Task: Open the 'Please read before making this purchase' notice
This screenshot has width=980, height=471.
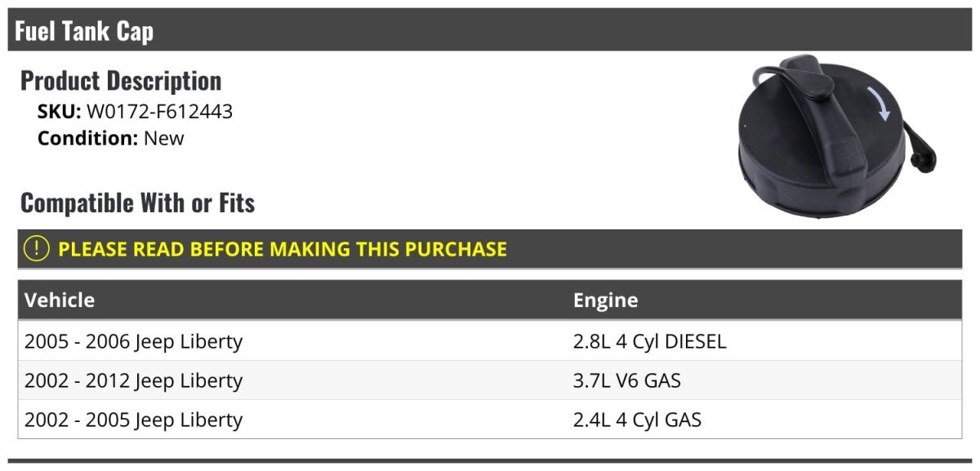Action: [x=283, y=249]
